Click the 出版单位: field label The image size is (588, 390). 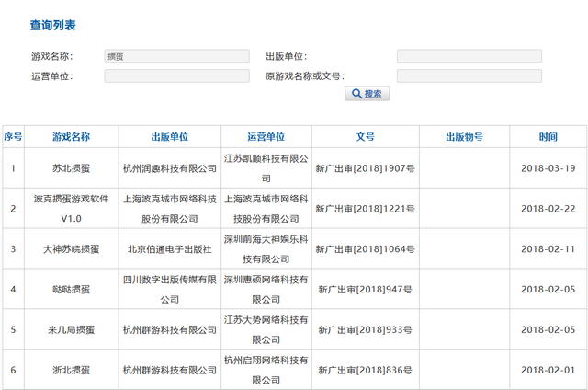pos(287,56)
